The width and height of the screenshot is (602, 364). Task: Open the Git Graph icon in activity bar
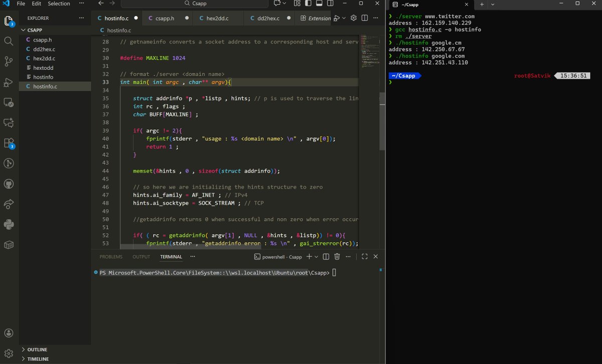pyautogui.click(x=9, y=163)
